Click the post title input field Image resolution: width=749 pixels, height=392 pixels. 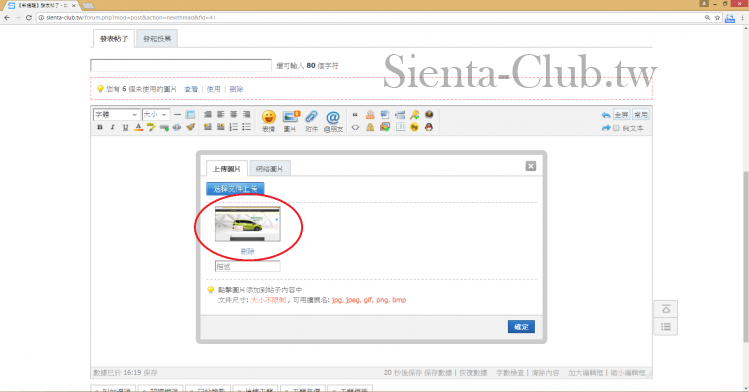[181, 65]
